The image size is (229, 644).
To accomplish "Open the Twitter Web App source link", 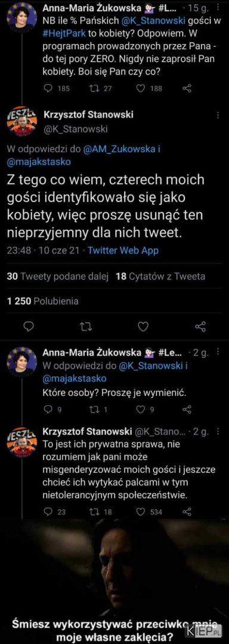I will pos(123,250).
